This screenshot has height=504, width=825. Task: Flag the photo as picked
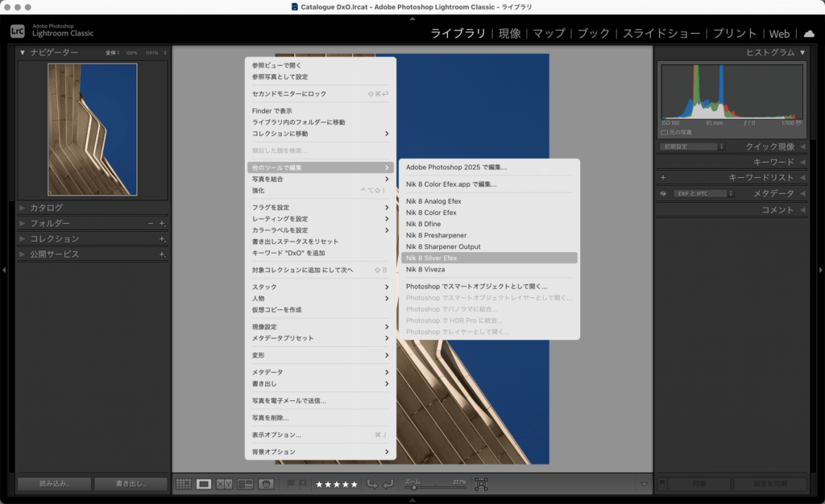tap(290, 484)
